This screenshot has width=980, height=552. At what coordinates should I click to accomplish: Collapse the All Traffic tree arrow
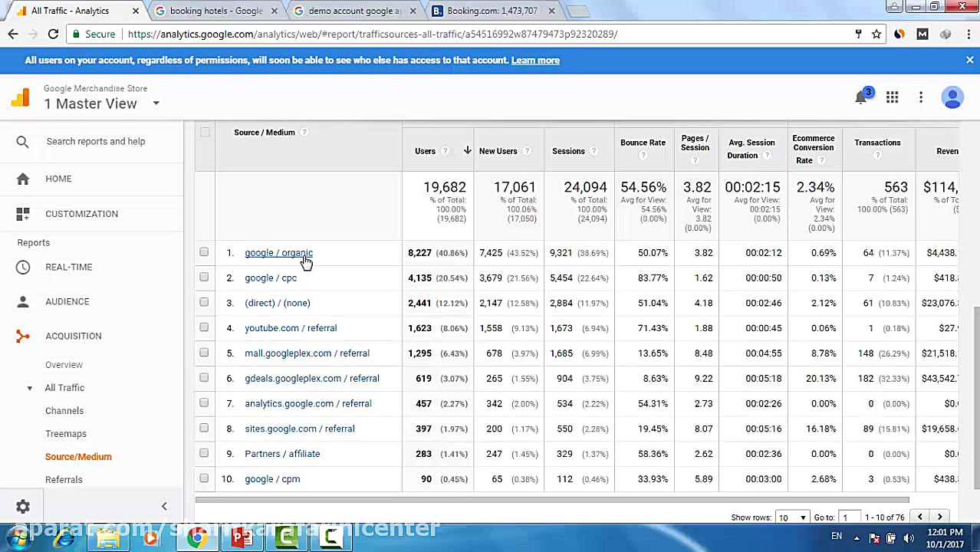pyautogui.click(x=30, y=388)
